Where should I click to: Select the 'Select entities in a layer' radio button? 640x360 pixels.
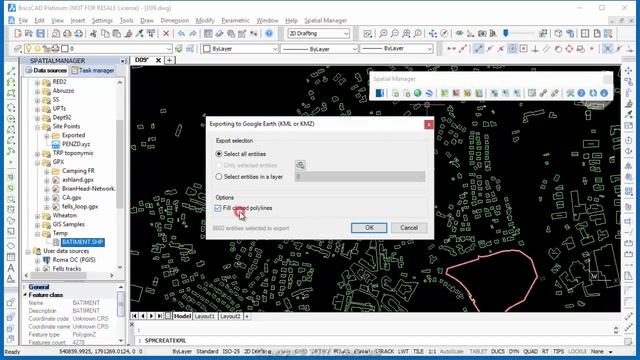(x=219, y=177)
